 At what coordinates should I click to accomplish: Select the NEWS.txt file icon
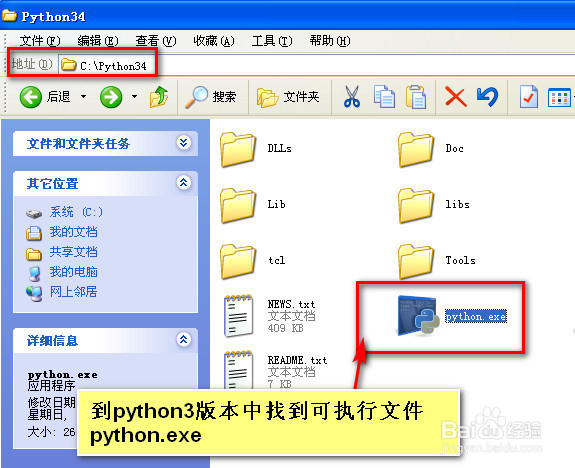238,316
